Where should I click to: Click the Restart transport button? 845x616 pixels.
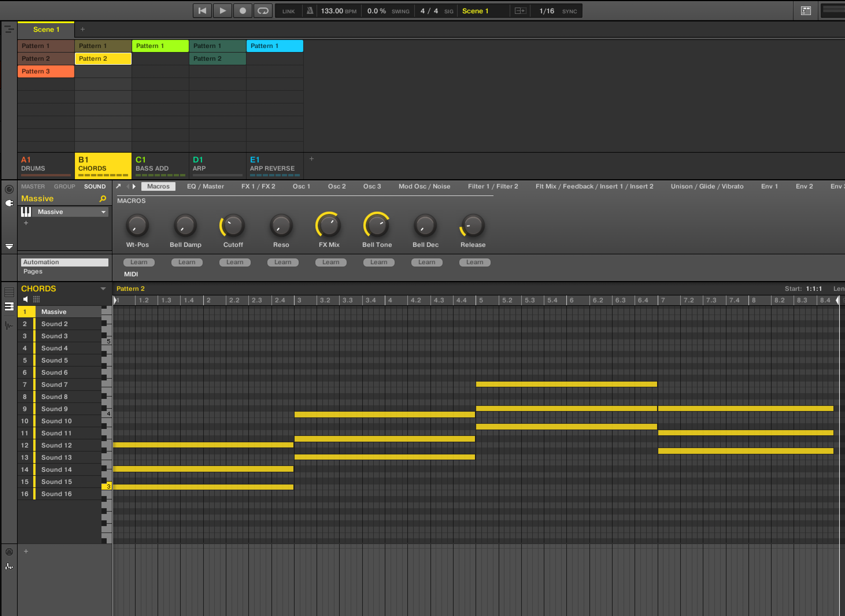tap(202, 11)
